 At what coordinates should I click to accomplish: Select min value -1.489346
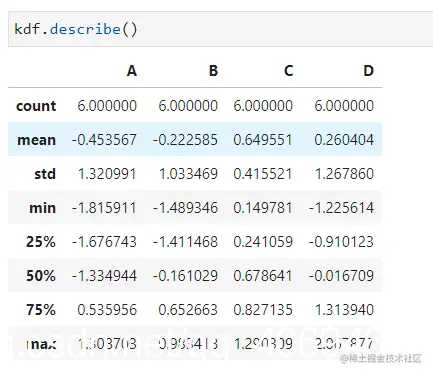pyautogui.click(x=185, y=208)
